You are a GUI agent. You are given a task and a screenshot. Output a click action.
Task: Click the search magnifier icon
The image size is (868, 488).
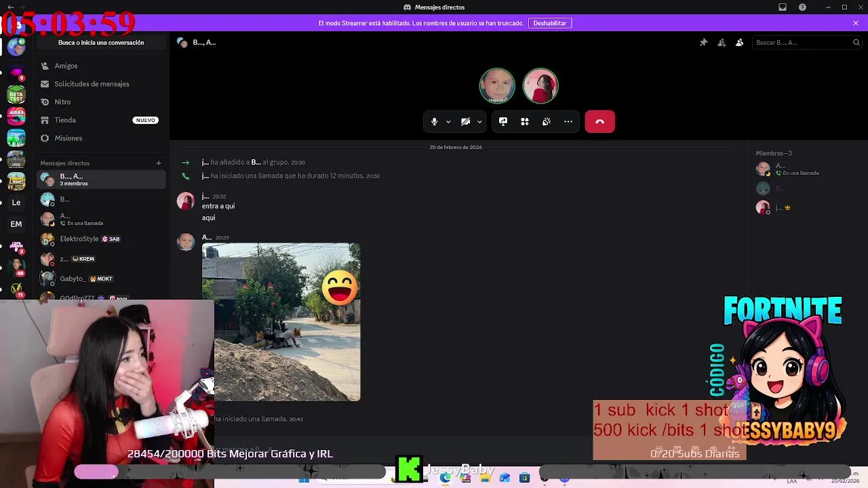(x=856, y=43)
